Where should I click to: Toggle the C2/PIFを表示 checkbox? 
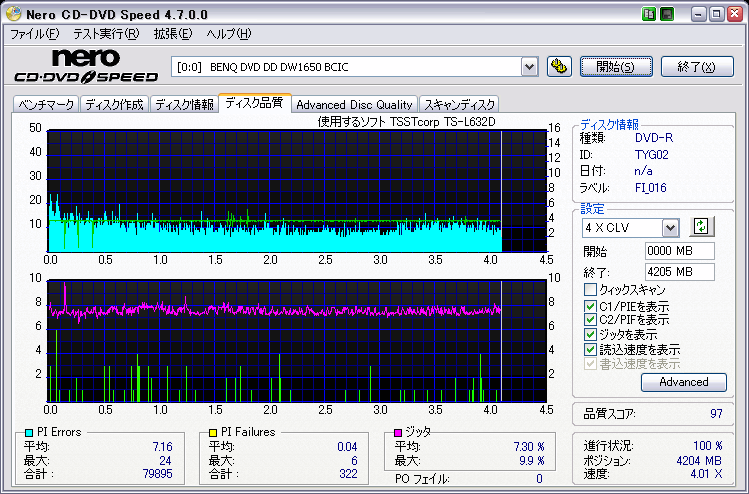[590, 320]
